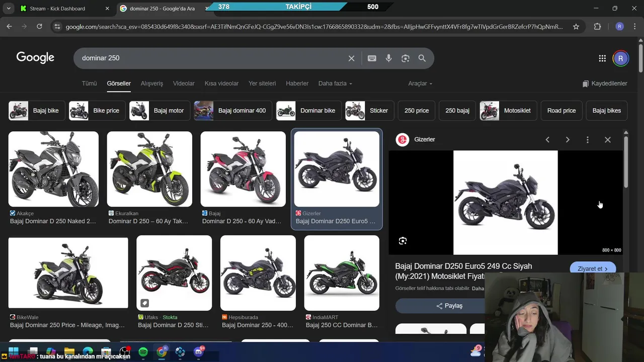This screenshot has width=644, height=362.
Task: Open Akakçe Dominar D 250 Naked thumbnail
Action: 53,169
